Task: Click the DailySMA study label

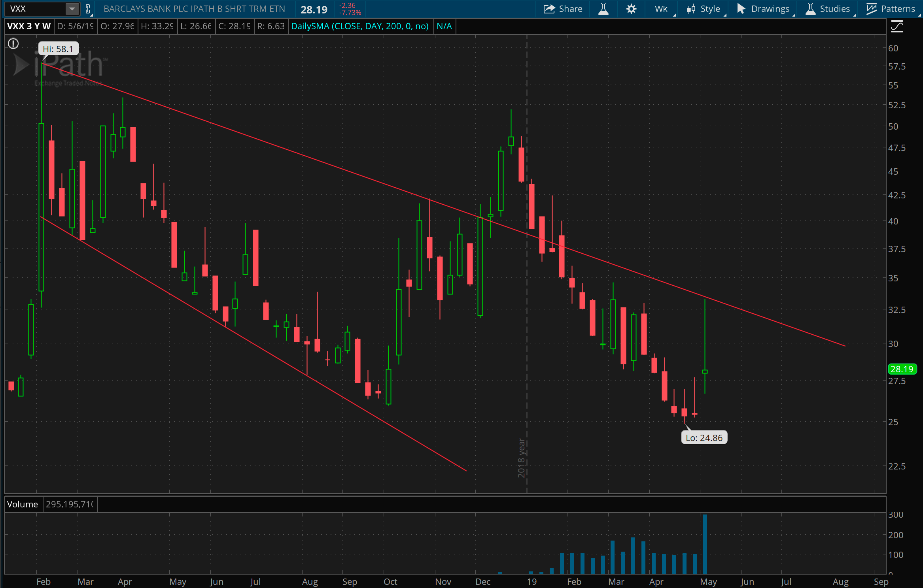Action: (x=360, y=26)
